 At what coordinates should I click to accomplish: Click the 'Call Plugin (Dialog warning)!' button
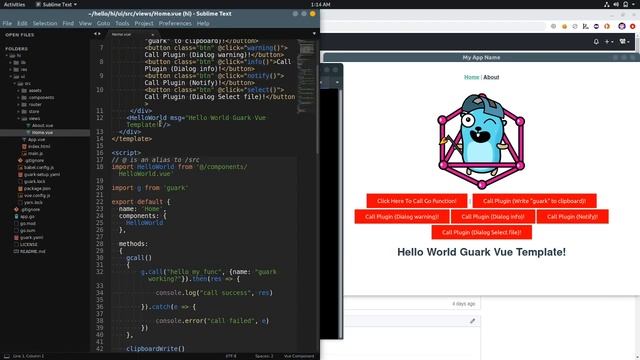[402, 217]
